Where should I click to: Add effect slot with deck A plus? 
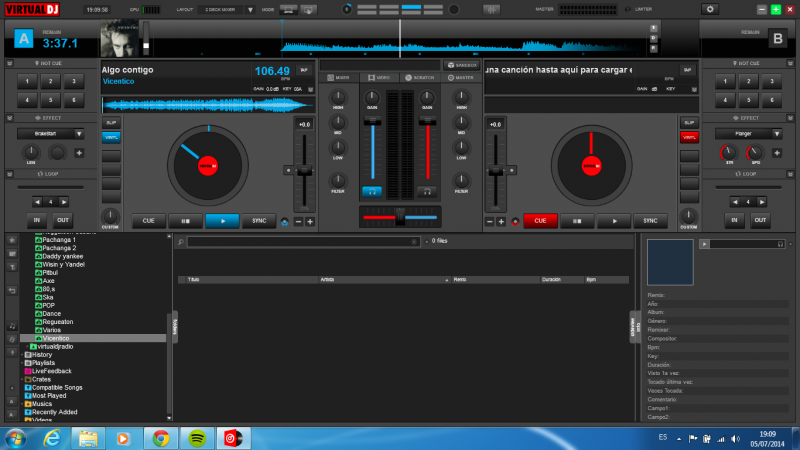(79, 153)
